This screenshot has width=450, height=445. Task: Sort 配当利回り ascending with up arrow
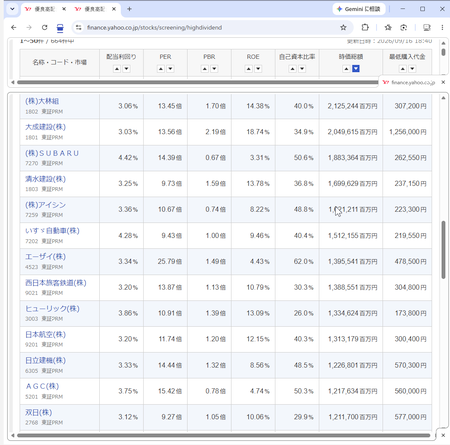tap(117, 69)
